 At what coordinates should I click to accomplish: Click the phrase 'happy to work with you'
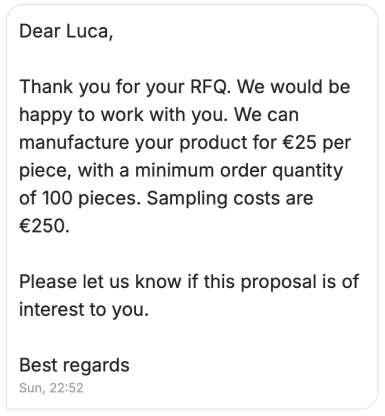pos(121,115)
